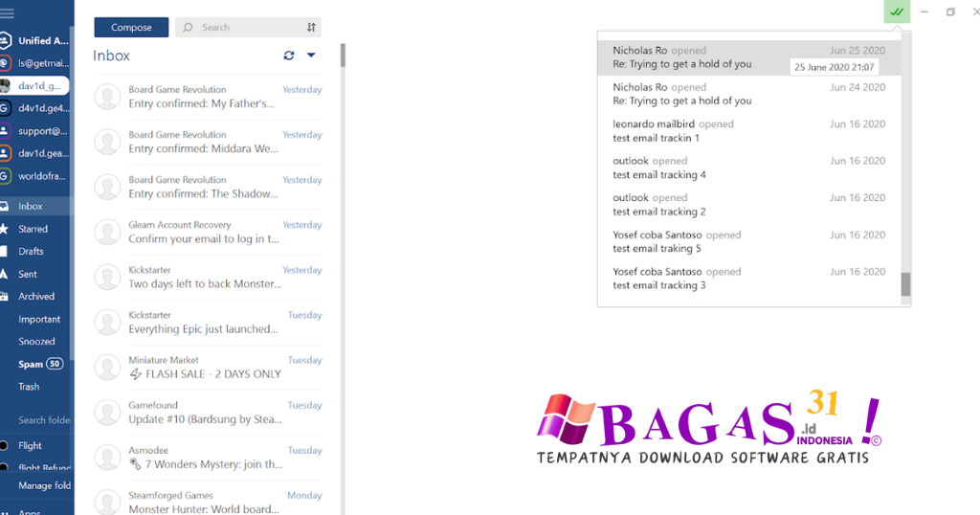Click the sort arrows icon in search bar
This screenshot has width=980, height=515.
(311, 28)
